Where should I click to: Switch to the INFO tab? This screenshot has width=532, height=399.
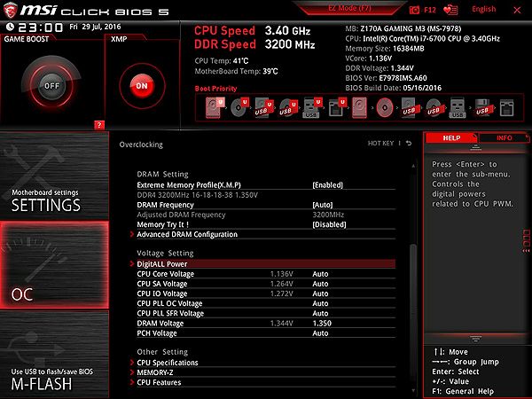coord(504,137)
